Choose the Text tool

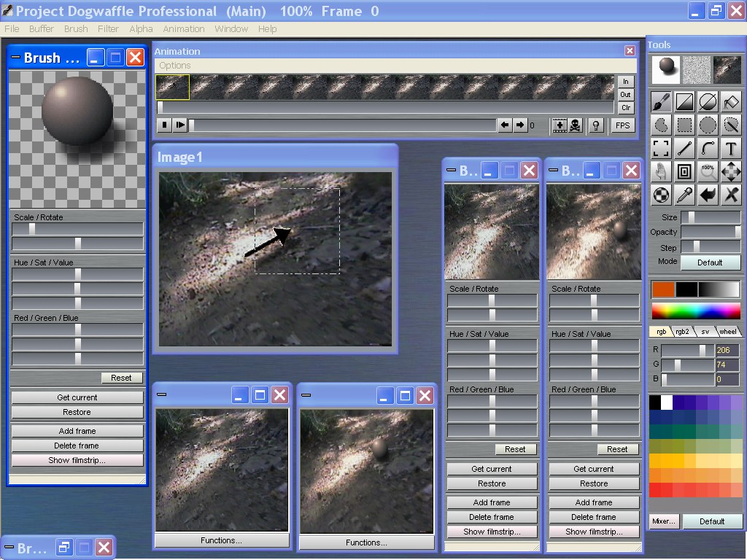click(x=731, y=149)
